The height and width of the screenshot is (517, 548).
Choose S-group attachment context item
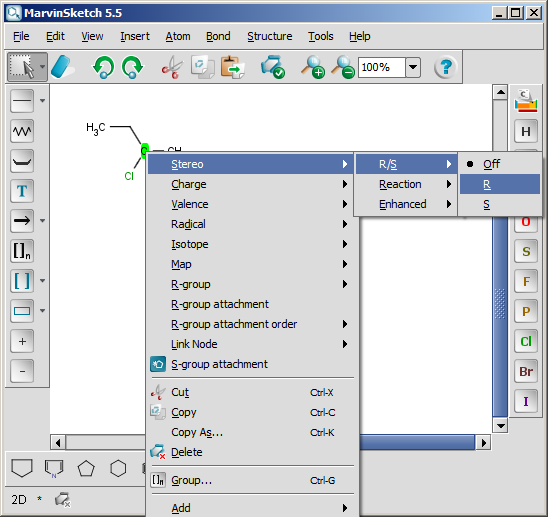(252, 364)
